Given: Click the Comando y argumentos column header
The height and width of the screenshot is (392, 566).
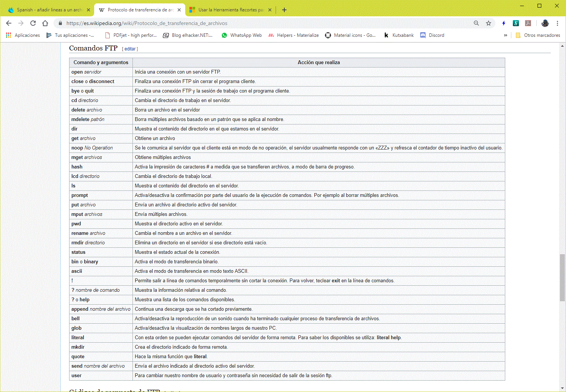Looking at the screenshot, I should [101, 63].
